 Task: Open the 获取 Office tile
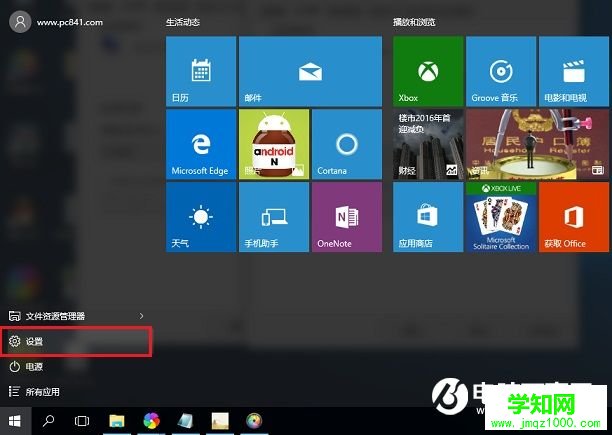coord(574,217)
